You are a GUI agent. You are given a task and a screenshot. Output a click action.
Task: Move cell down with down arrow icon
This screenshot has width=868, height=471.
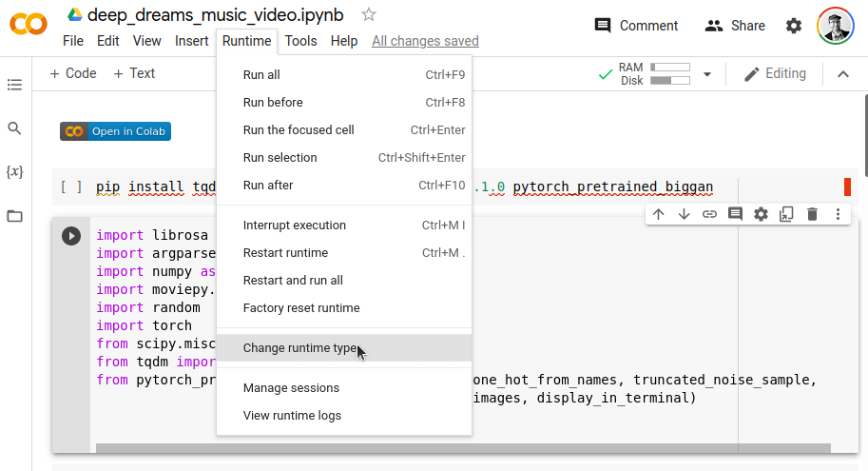click(684, 214)
